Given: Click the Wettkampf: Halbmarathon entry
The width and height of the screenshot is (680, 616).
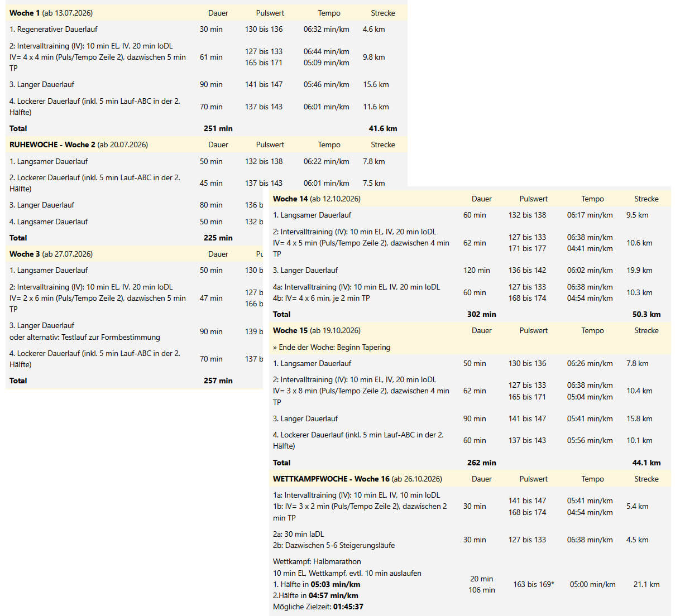Looking at the screenshot, I should 317,561.
